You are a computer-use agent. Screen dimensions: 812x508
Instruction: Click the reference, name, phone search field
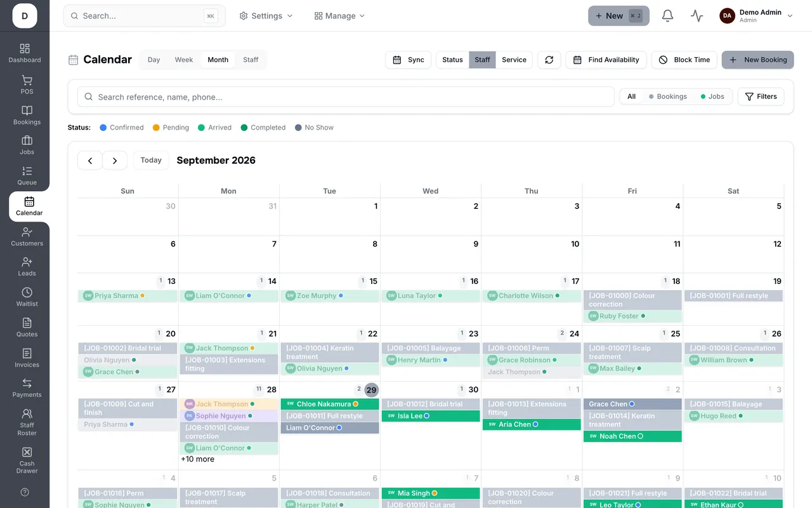(x=346, y=97)
